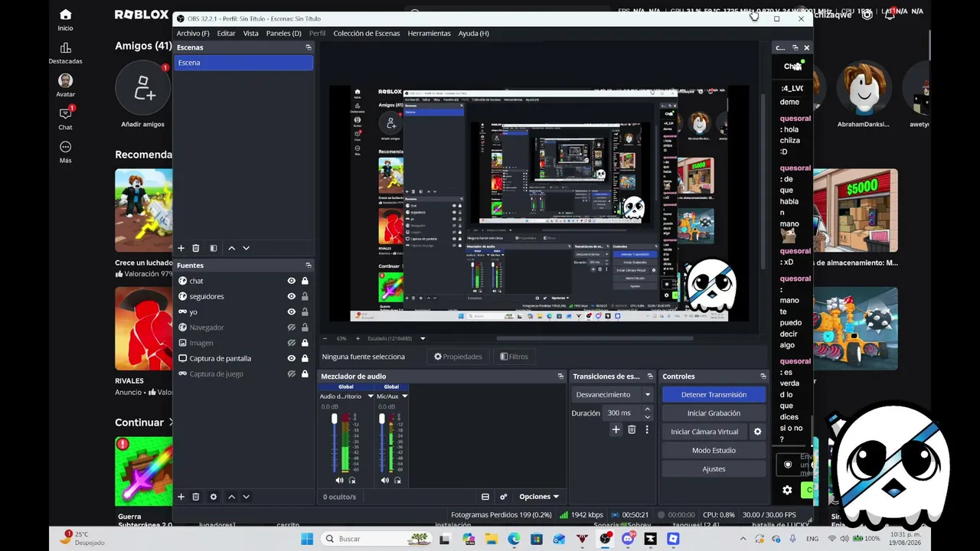Image resolution: width=980 pixels, height=551 pixels.
Task: Open the Herramientas menu
Action: coord(429,34)
